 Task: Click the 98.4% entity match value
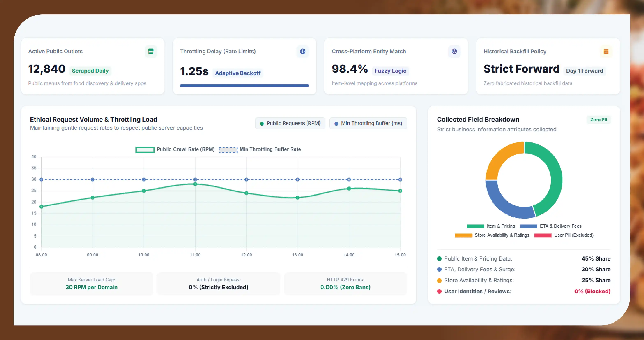tap(350, 69)
